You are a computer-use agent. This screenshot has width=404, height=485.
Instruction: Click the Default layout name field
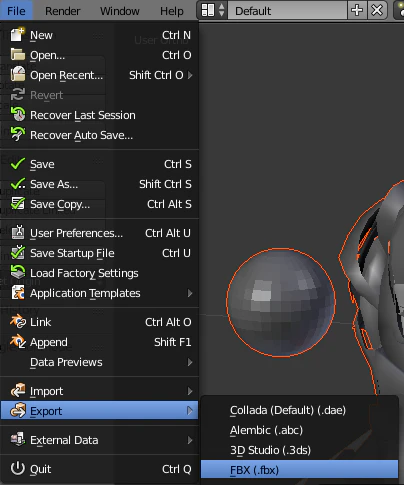(x=287, y=11)
